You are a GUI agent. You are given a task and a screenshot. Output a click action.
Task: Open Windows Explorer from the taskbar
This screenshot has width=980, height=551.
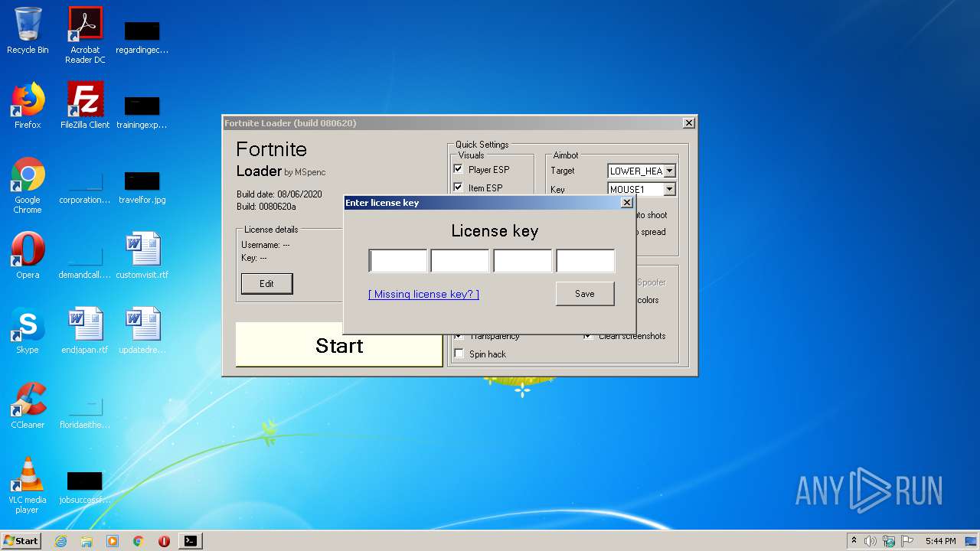pyautogui.click(x=87, y=541)
